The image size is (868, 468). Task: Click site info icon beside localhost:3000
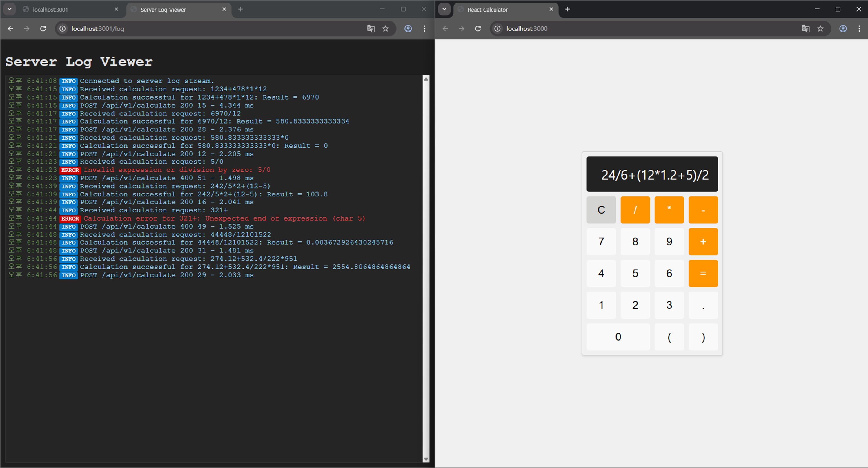pos(497,29)
